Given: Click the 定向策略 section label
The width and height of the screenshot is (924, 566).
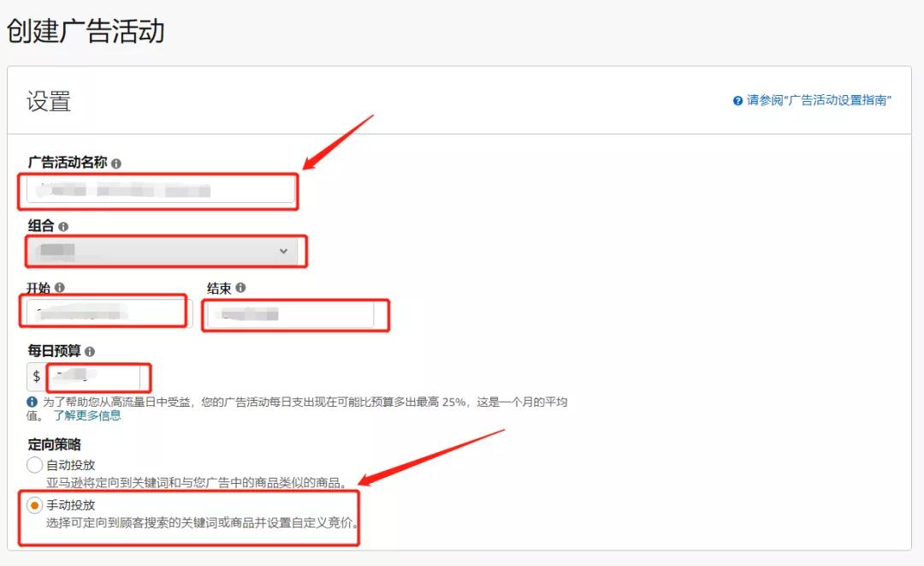Looking at the screenshot, I should 55,444.
